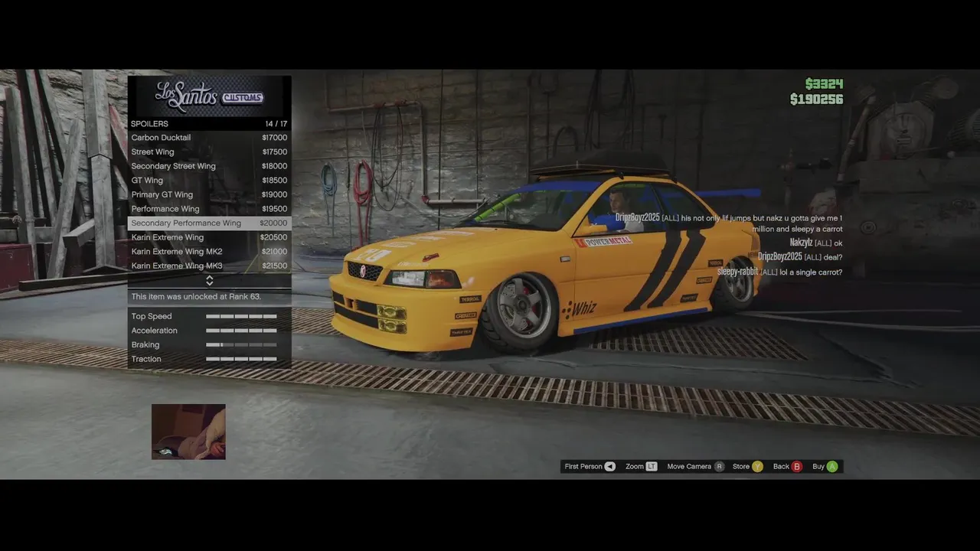This screenshot has width=980, height=551.
Task: Click the Back B button icon
Action: (x=797, y=466)
